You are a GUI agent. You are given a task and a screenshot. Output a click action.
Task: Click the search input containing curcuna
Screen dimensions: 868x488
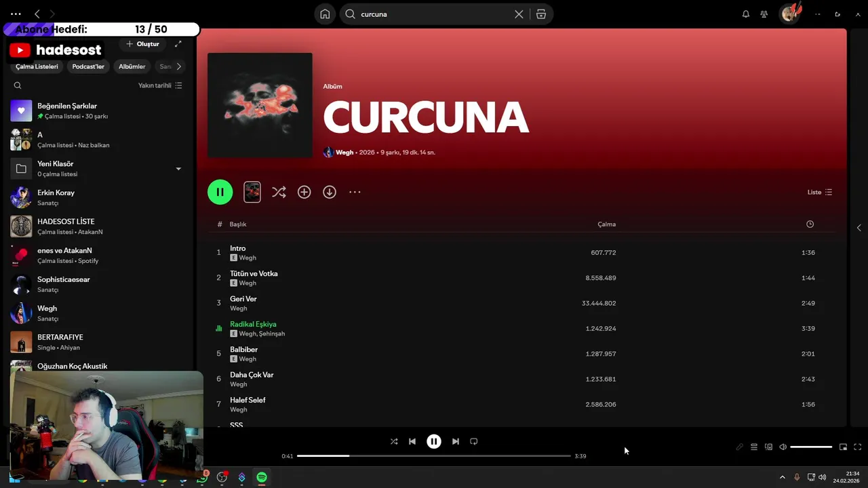pyautogui.click(x=434, y=14)
